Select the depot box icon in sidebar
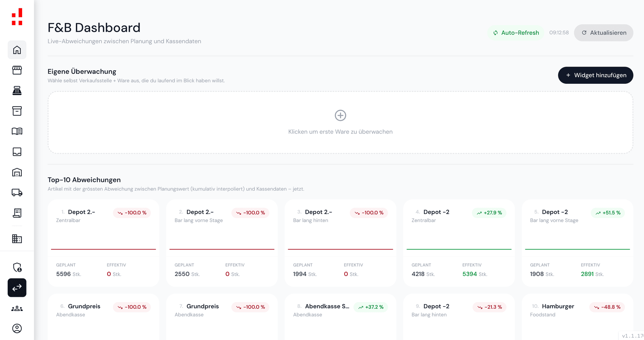644x340 pixels. coord(17,111)
